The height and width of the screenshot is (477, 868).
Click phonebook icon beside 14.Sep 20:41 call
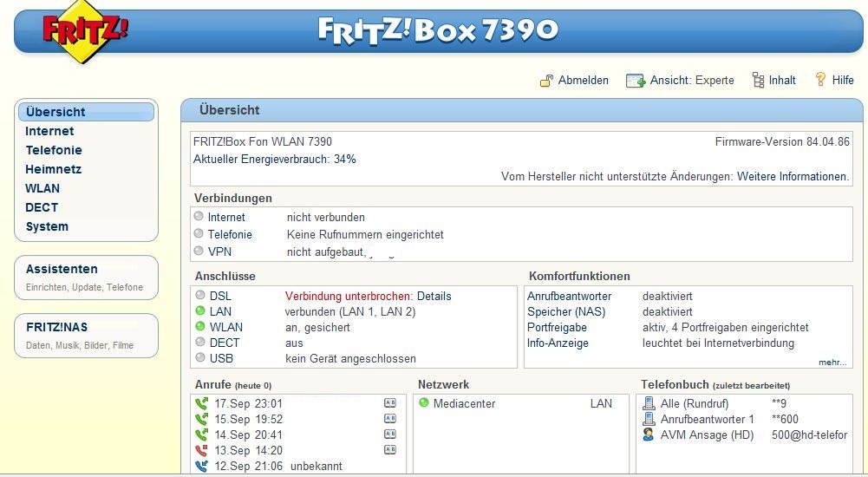[390, 434]
